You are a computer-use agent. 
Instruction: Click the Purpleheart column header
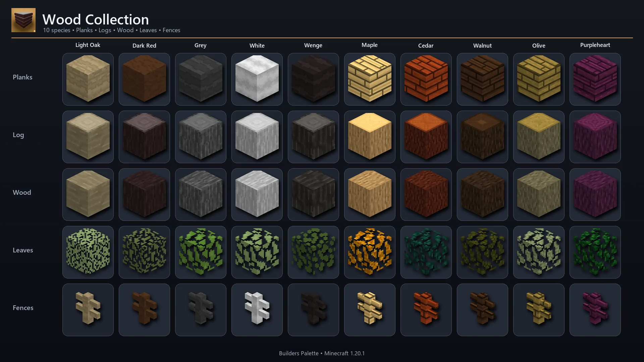[x=595, y=45]
